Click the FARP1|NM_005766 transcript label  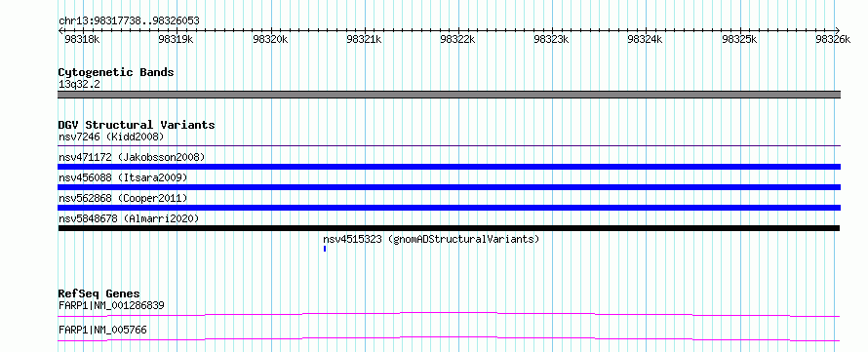click(x=102, y=331)
